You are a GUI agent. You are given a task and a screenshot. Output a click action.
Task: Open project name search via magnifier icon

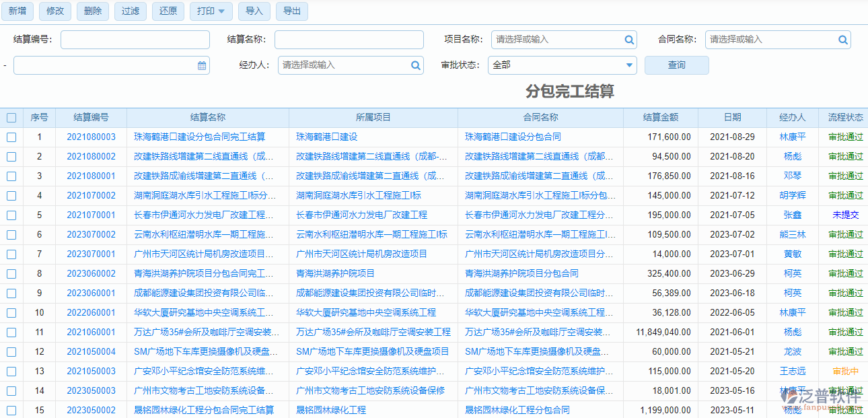pos(629,40)
